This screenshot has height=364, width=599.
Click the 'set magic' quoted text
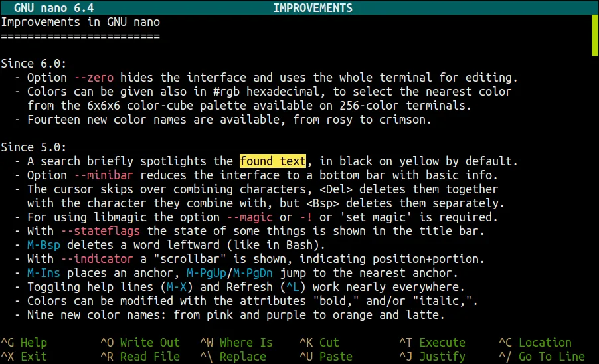(376, 217)
